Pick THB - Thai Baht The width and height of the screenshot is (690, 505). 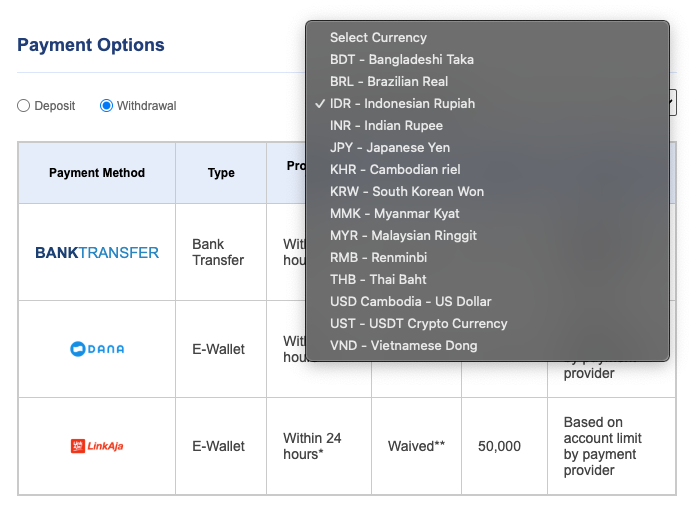click(x=378, y=280)
